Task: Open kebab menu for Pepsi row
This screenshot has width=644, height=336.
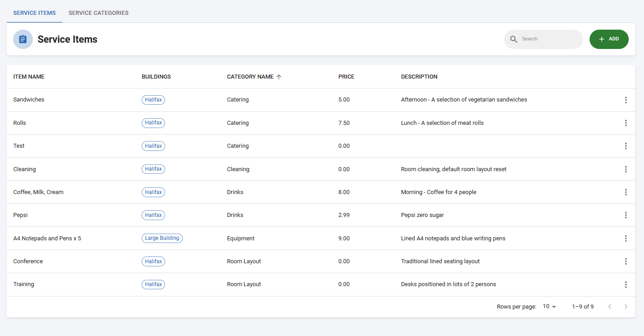Action: 626,215
